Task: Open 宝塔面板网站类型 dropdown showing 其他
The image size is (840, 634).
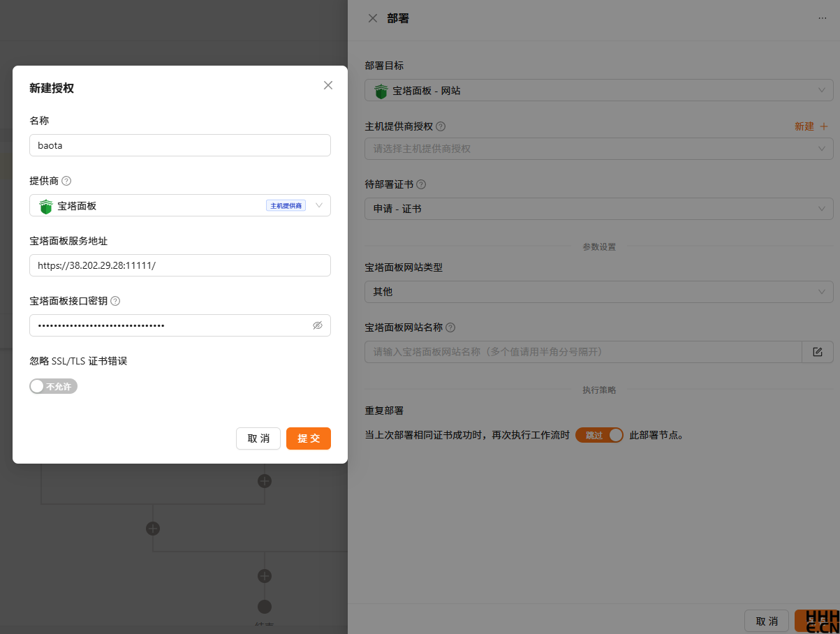Action: [x=599, y=292]
